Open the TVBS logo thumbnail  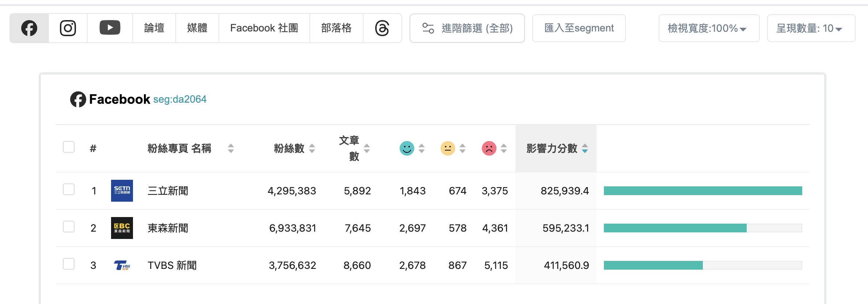(122, 265)
